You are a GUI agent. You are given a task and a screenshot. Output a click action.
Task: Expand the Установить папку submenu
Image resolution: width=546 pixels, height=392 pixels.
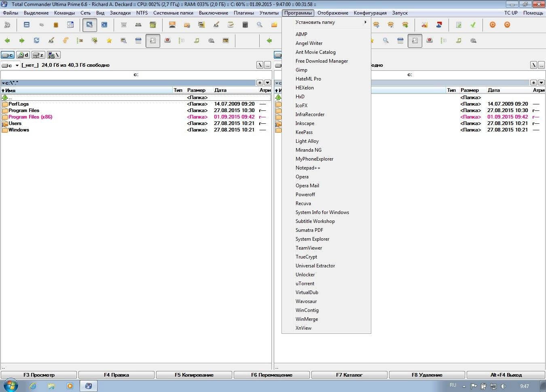[x=326, y=22]
